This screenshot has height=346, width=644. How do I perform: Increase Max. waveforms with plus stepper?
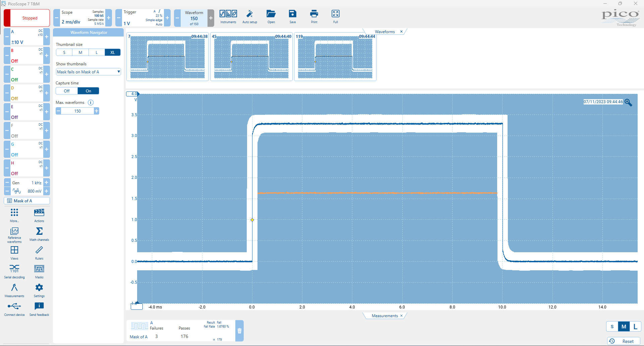[x=97, y=111]
